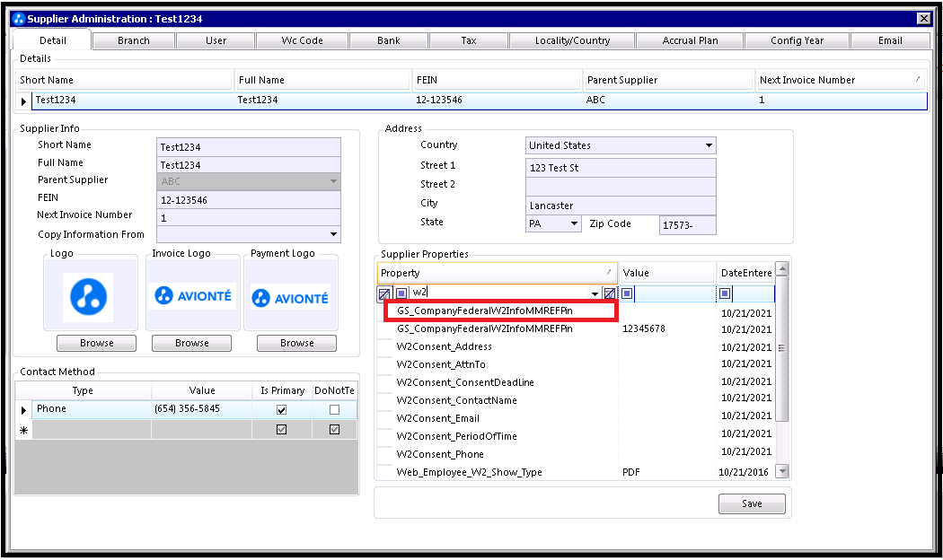Select the Invoice Logo image thumbnail
The height and width of the screenshot is (560, 943).
(192, 295)
